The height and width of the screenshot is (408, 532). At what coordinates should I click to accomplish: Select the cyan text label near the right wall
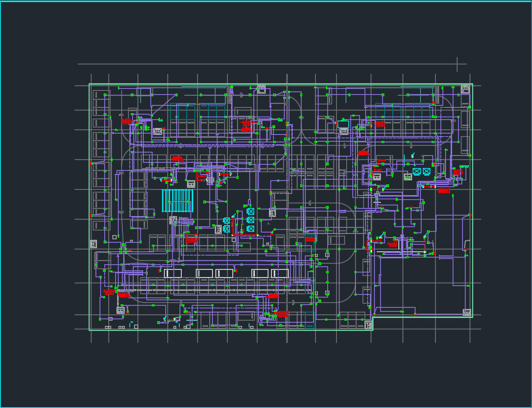[x=464, y=166]
